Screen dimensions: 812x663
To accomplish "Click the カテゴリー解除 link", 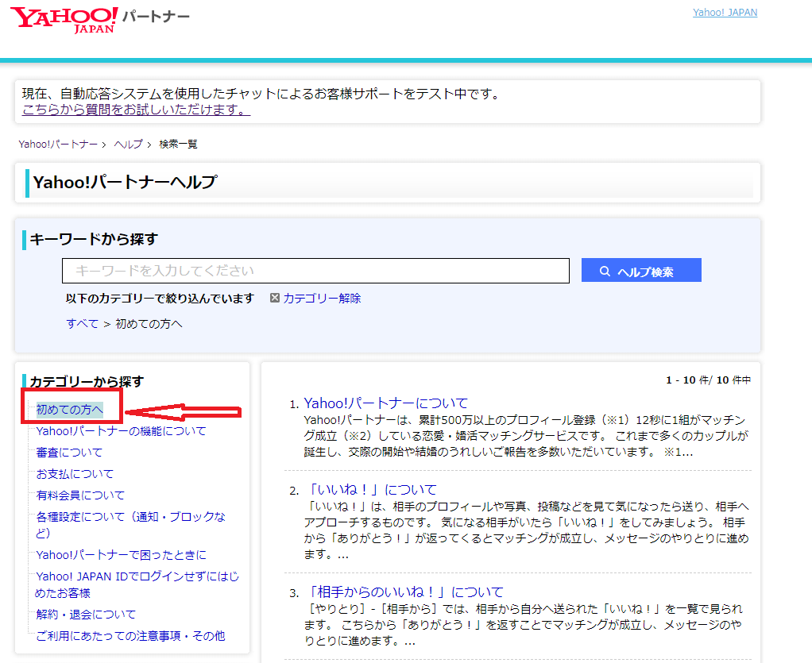I will tap(322, 298).
